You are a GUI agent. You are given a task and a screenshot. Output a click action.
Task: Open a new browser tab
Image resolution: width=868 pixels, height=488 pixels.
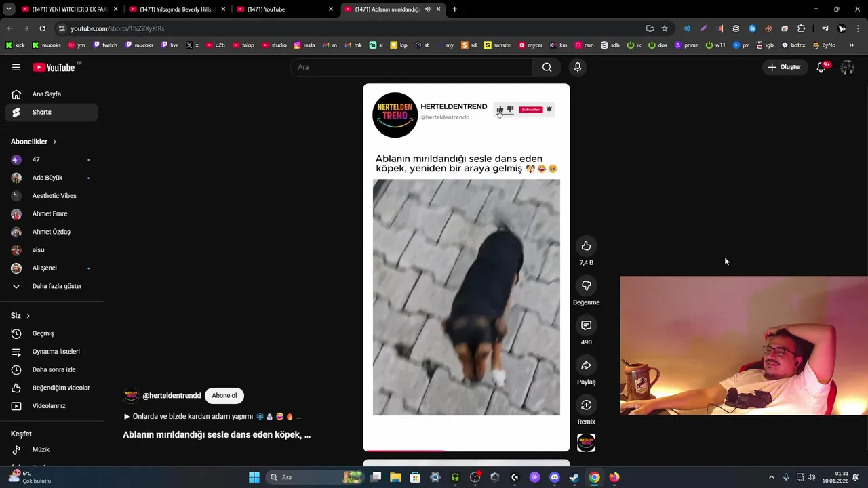pyautogui.click(x=454, y=9)
